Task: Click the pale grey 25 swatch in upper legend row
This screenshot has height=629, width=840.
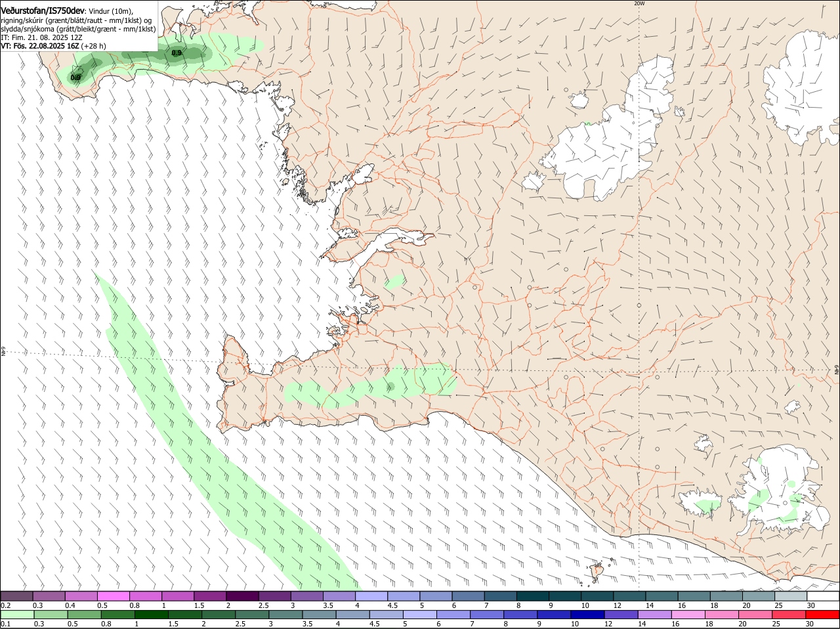Action: 791,596
